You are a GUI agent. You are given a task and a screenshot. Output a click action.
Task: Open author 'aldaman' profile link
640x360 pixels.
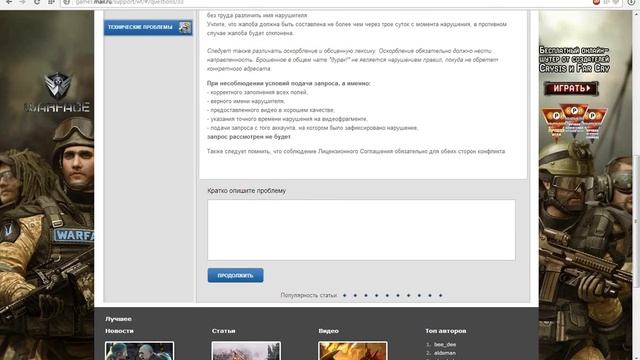445,353
